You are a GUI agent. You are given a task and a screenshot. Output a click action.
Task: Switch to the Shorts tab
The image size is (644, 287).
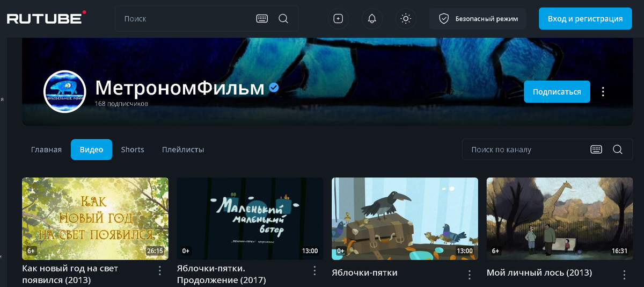(133, 149)
